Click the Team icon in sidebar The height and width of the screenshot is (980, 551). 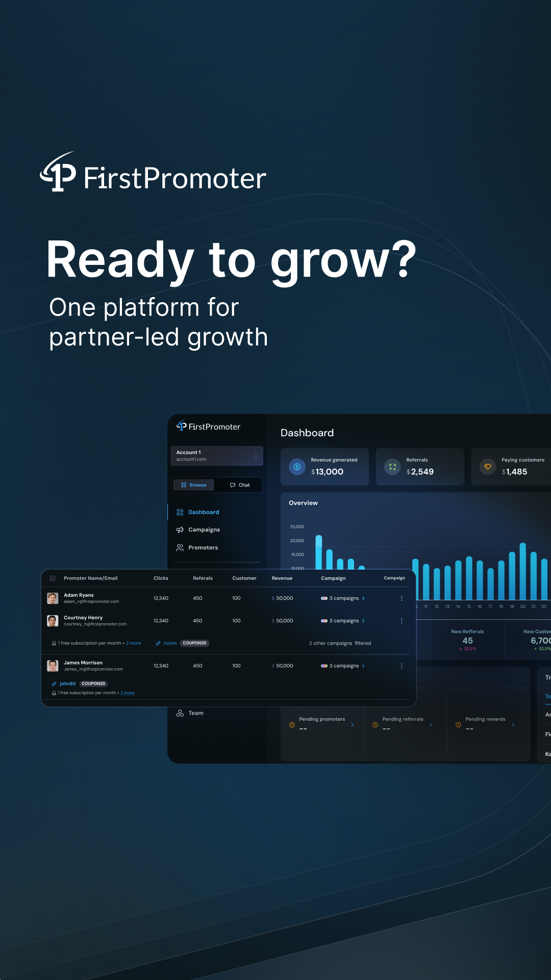(x=180, y=713)
